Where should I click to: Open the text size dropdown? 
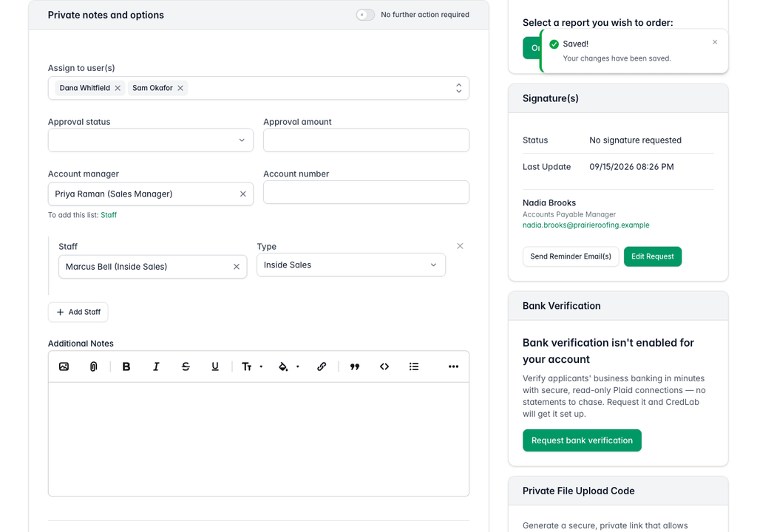click(251, 366)
